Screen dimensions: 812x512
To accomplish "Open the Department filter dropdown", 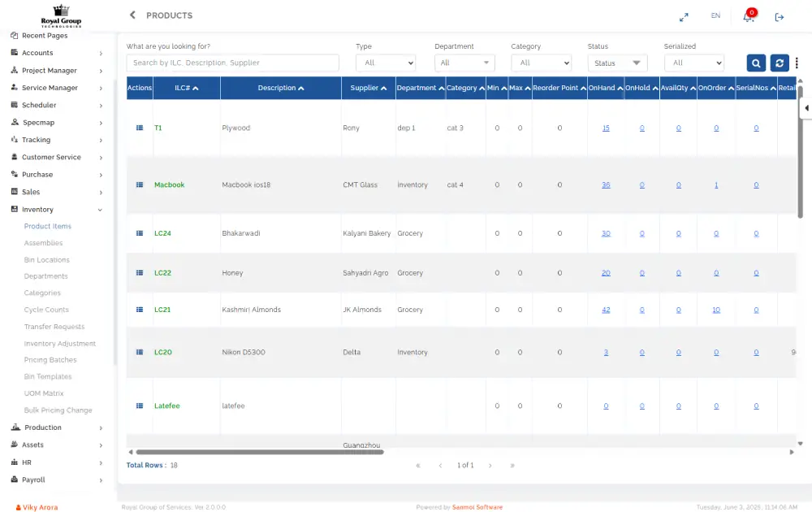I will pos(464,63).
